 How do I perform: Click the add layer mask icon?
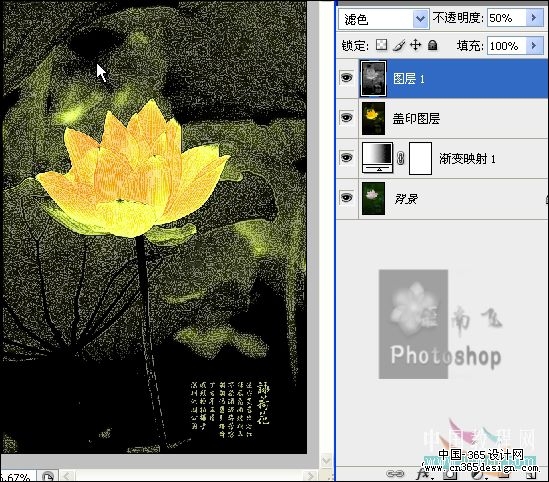click(450, 474)
